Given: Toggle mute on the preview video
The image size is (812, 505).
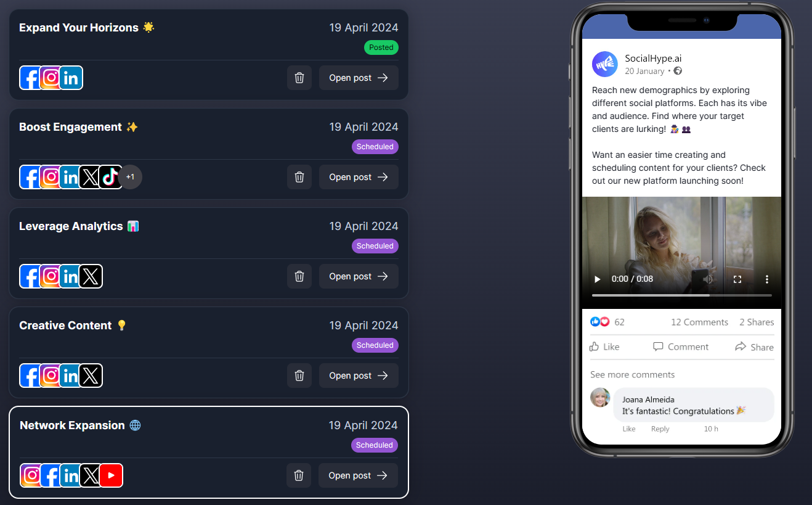Looking at the screenshot, I should [708, 279].
